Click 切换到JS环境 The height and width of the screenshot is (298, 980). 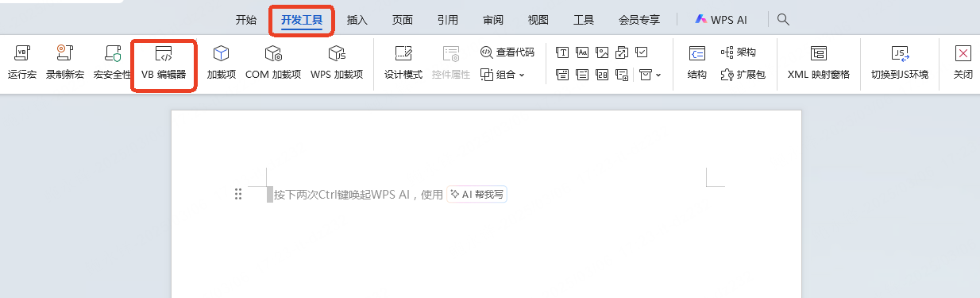(900, 64)
